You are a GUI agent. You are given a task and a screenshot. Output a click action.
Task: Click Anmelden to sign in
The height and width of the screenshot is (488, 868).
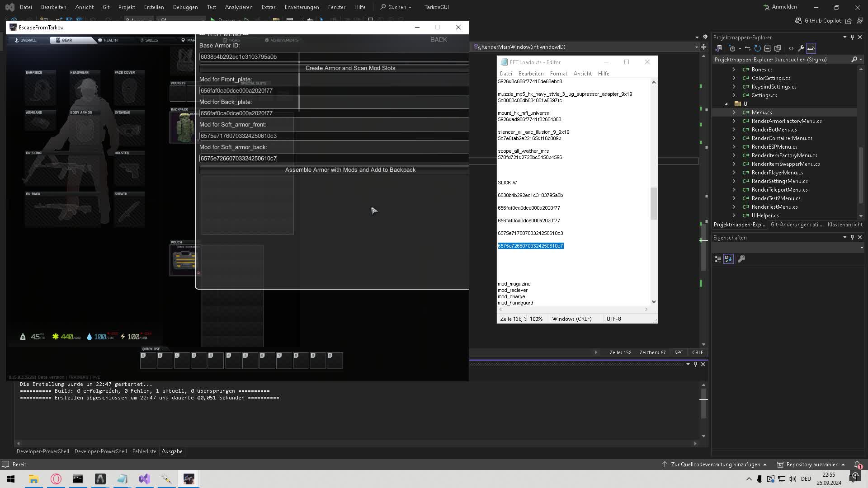click(x=780, y=7)
